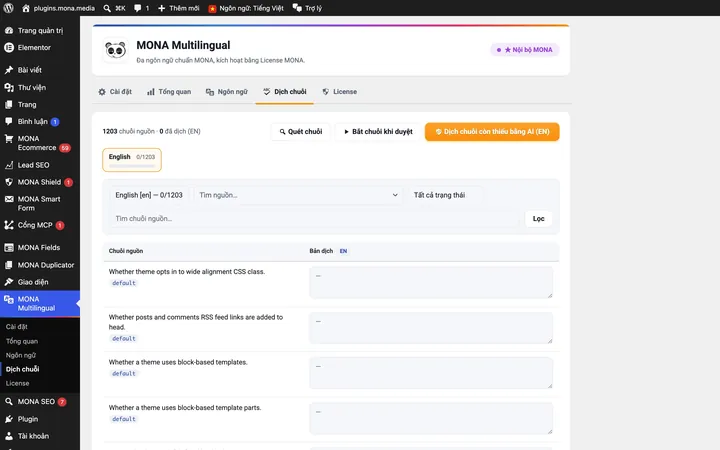Click Giao diện brush icon
The width and height of the screenshot is (720, 450).
tap(9, 282)
